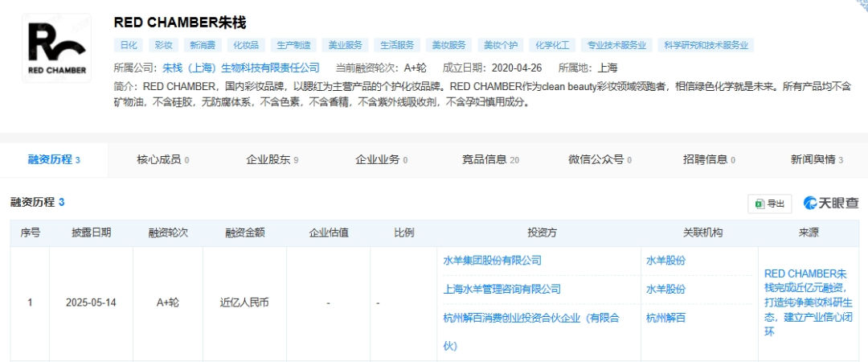Select the 彩妆 tag

pyautogui.click(x=163, y=46)
